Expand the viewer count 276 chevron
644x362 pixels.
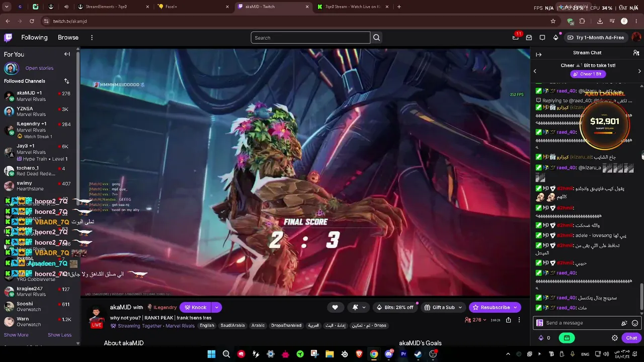click(x=485, y=320)
